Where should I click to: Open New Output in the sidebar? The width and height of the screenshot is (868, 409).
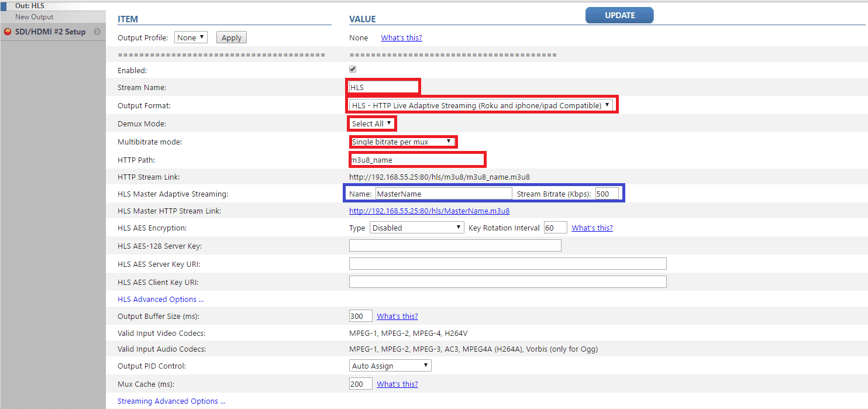(34, 17)
